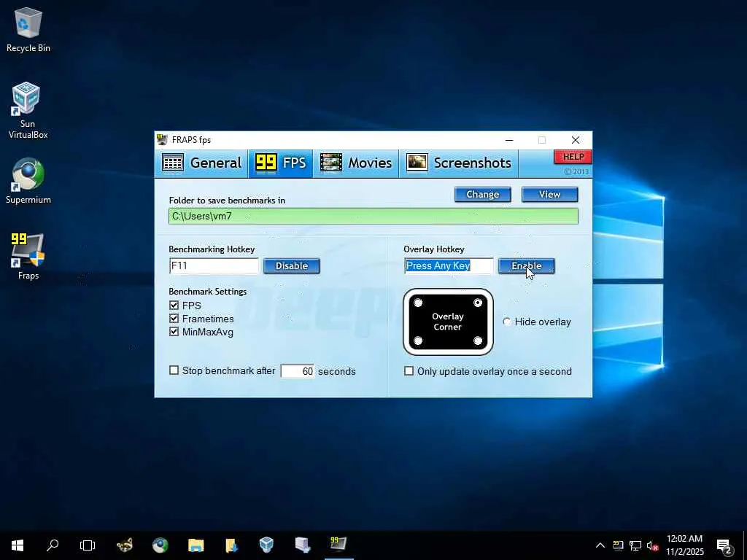The image size is (747, 560).
Task: Open taskbar Search magnifier
Action: pos(53,545)
